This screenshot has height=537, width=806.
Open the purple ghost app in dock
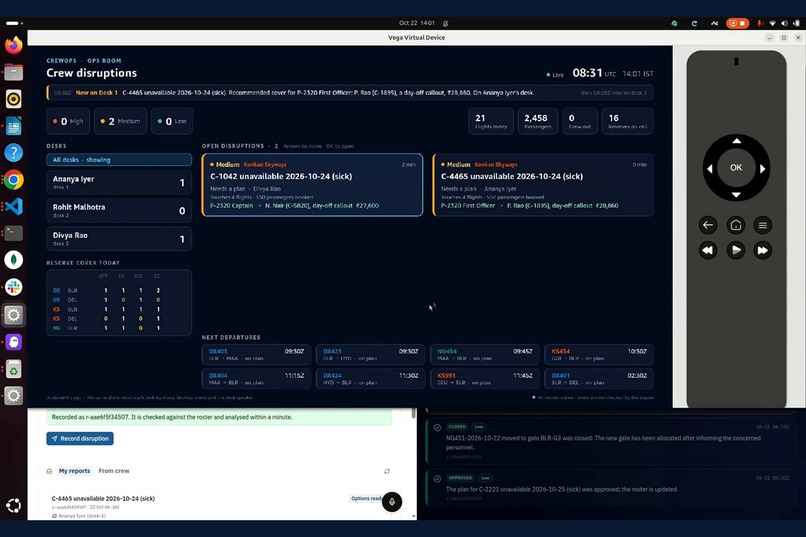pyautogui.click(x=14, y=342)
